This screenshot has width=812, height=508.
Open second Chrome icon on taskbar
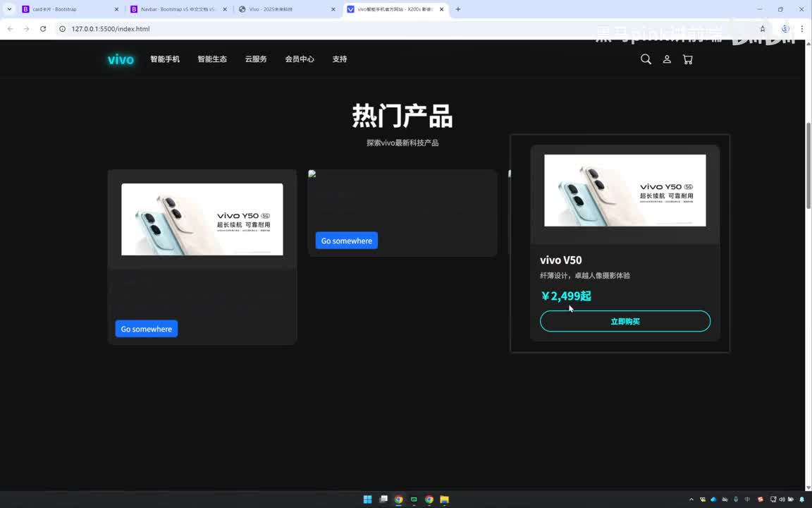[x=429, y=500]
